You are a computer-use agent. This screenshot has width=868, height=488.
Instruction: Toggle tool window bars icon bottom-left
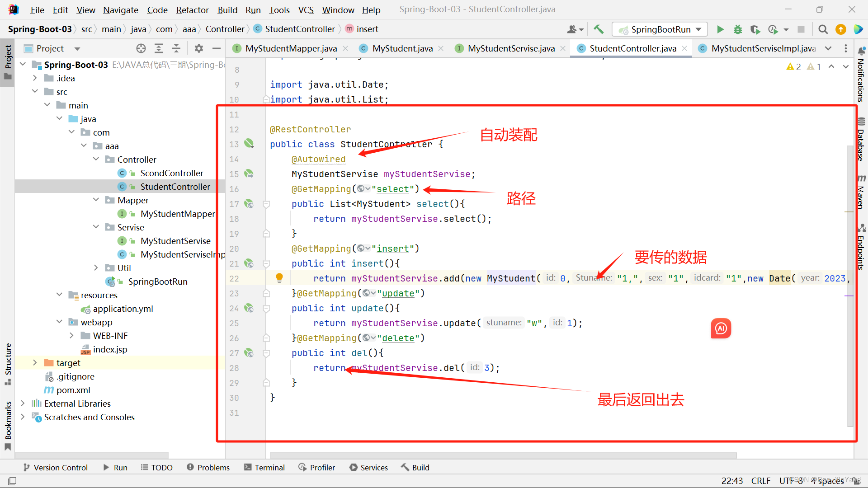(12, 481)
